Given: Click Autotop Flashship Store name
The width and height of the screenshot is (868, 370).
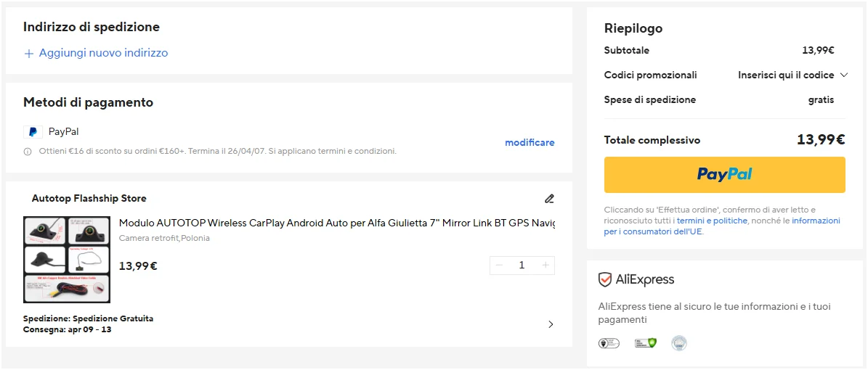Looking at the screenshot, I should (x=89, y=198).
